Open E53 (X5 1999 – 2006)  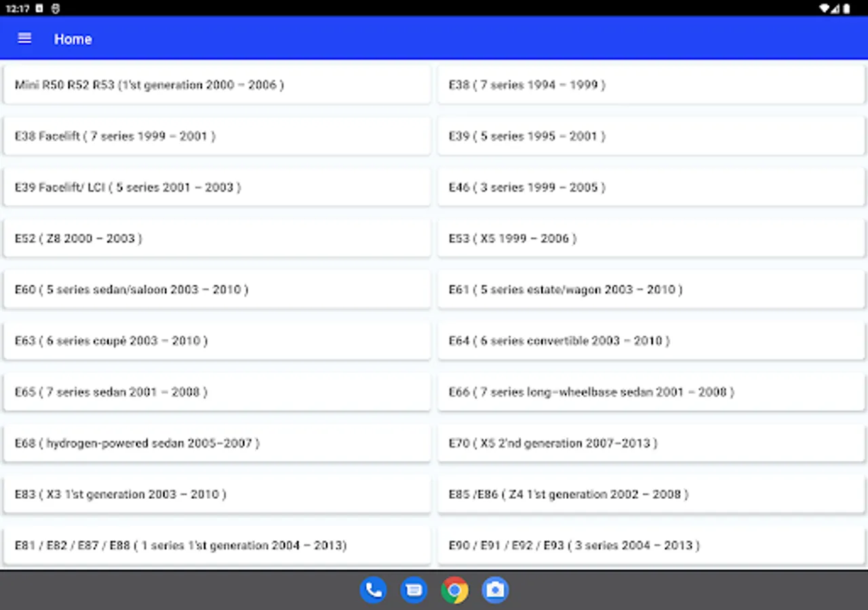coord(651,239)
